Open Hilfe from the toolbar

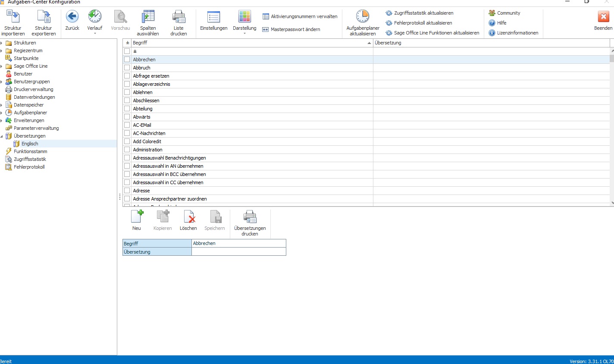tap(498, 23)
